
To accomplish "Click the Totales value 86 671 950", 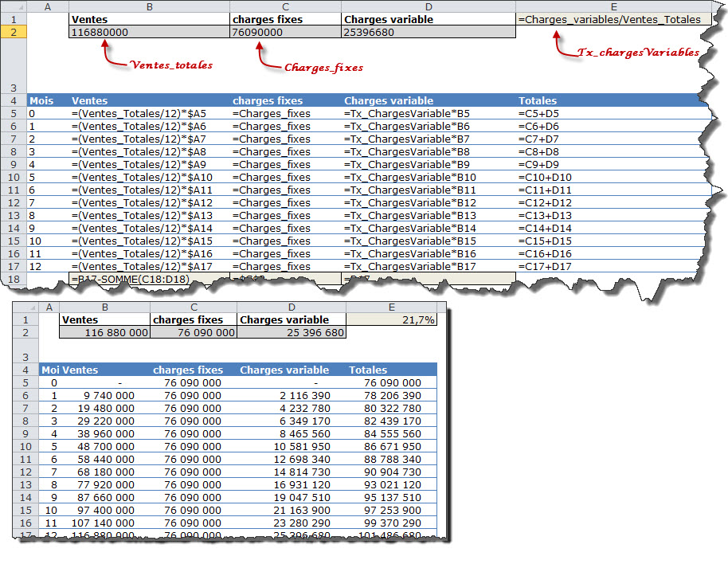I will coord(391,446).
